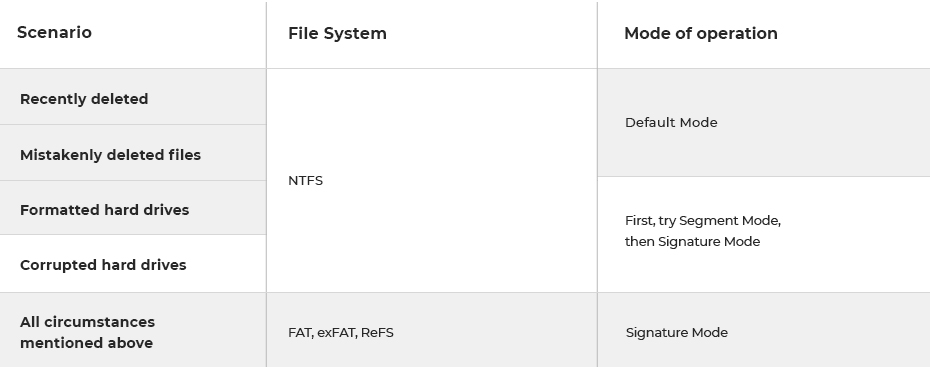Viewport: 930px width, 367px height.
Task: Click the Scenario column header
Action: (x=54, y=32)
